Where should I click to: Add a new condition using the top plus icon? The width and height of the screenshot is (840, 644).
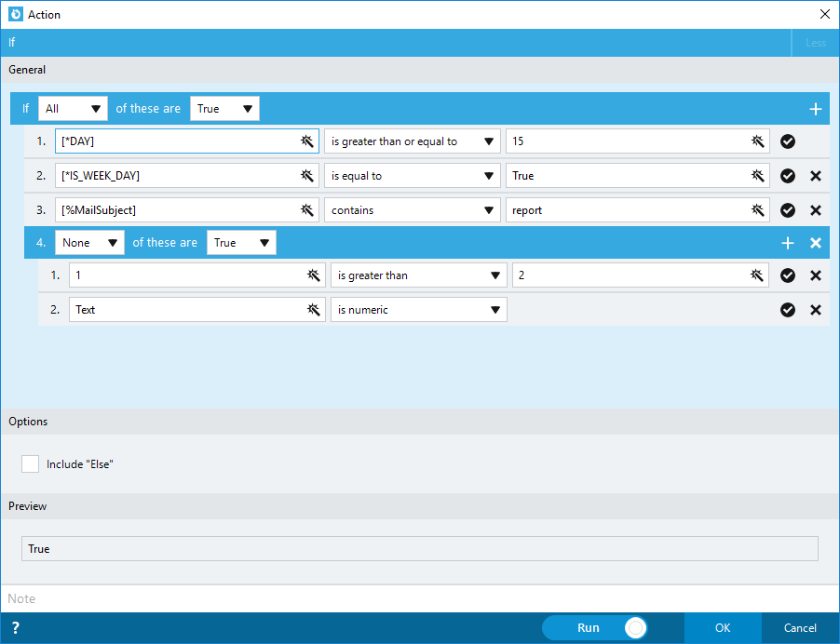815,108
